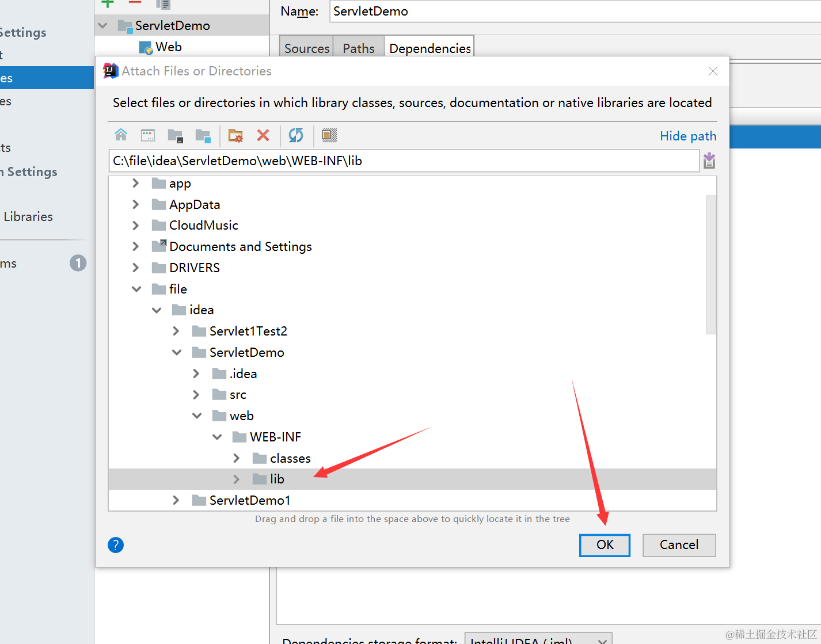Jump to Module directory icon

point(203,135)
